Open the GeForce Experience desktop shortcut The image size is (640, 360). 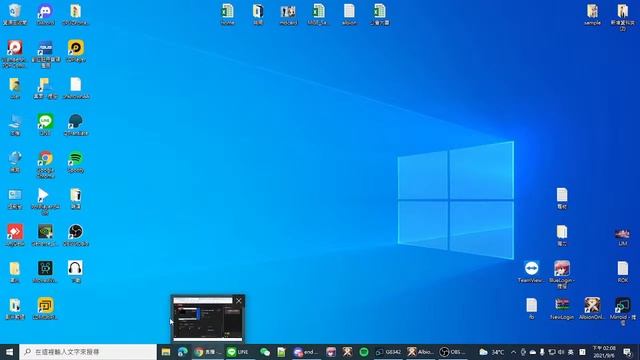click(45, 236)
